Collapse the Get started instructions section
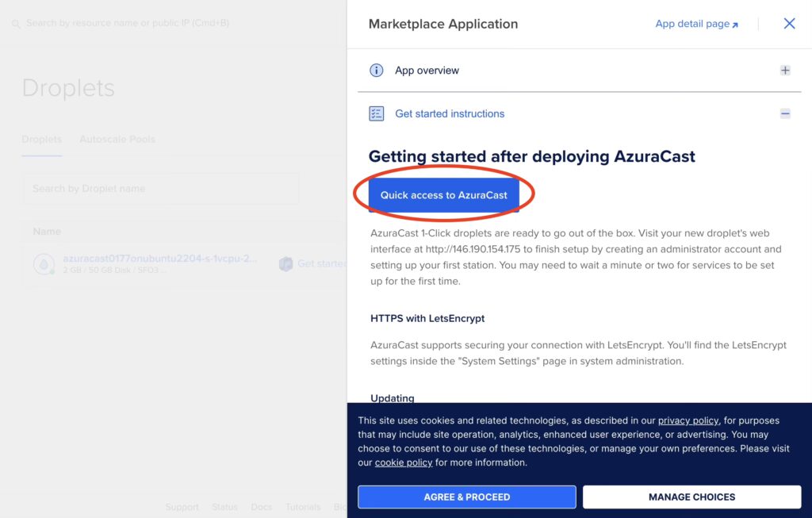This screenshot has width=812, height=518. coord(785,113)
